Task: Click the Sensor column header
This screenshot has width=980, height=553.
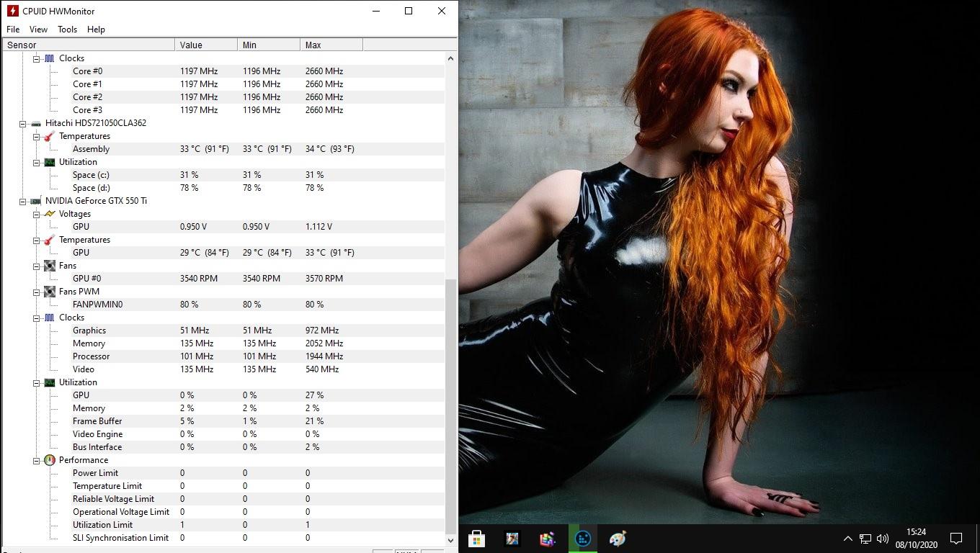Action: (88, 45)
